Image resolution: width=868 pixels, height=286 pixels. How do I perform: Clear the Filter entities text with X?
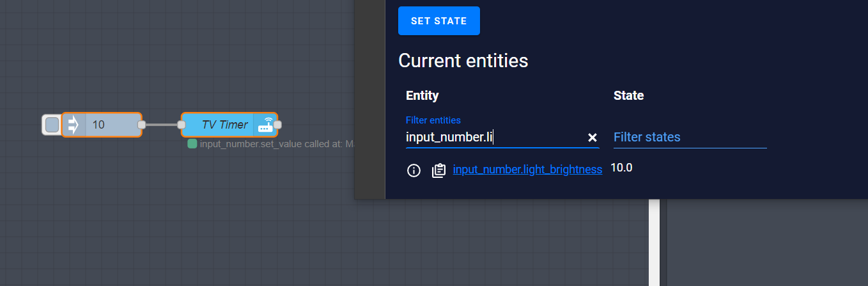click(x=592, y=138)
